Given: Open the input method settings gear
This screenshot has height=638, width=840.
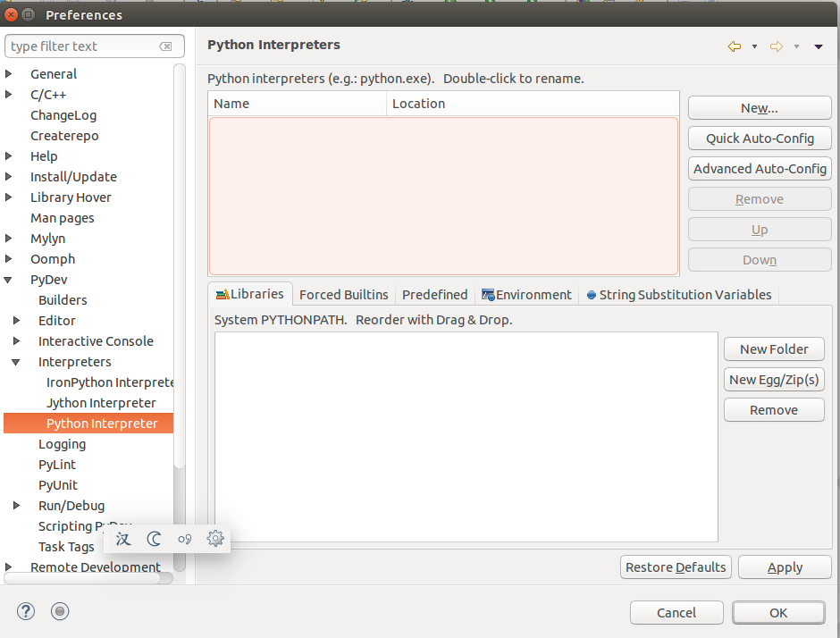Looking at the screenshot, I should tap(215, 538).
